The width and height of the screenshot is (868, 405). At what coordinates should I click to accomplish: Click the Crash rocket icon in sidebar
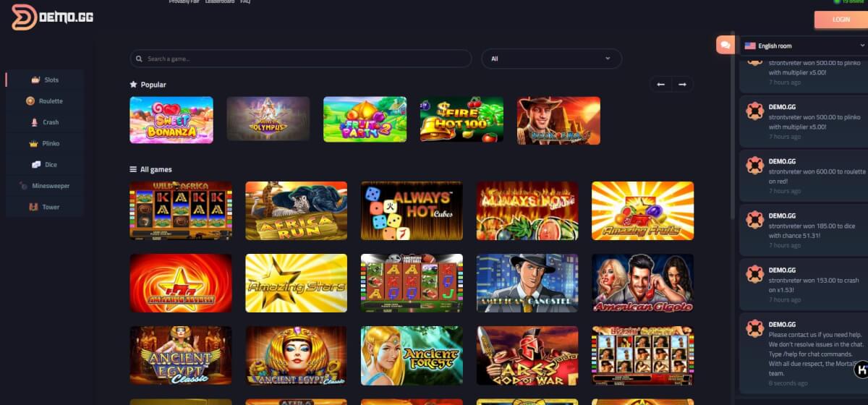coord(33,122)
